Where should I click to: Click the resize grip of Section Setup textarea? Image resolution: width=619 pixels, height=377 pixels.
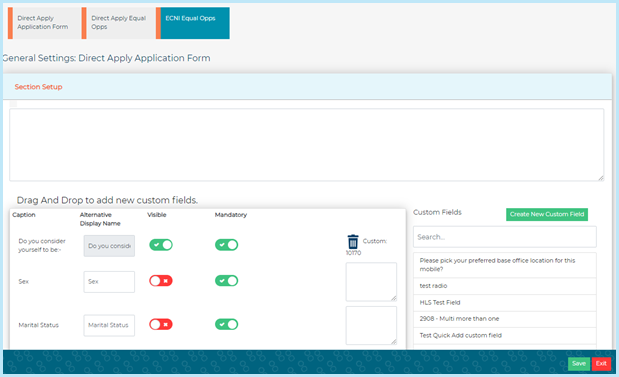(x=600, y=178)
